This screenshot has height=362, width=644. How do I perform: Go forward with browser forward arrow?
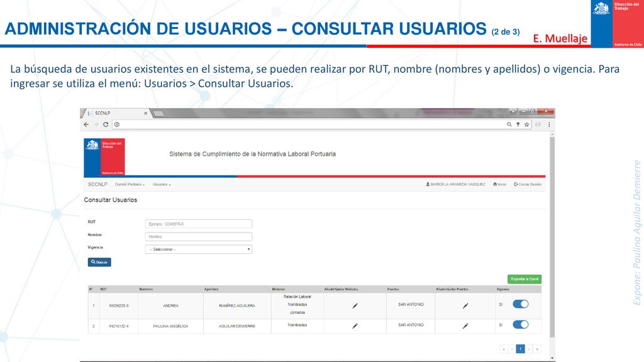tap(96, 124)
